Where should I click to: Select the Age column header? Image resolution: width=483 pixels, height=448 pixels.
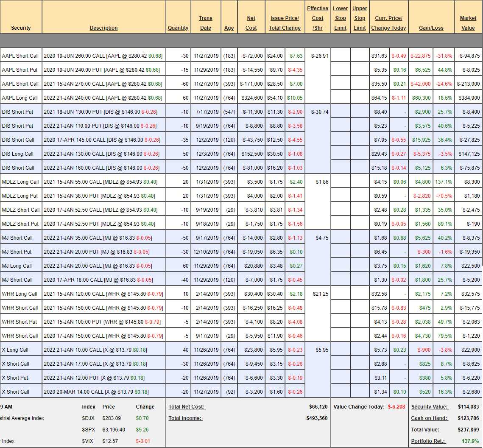(x=229, y=28)
